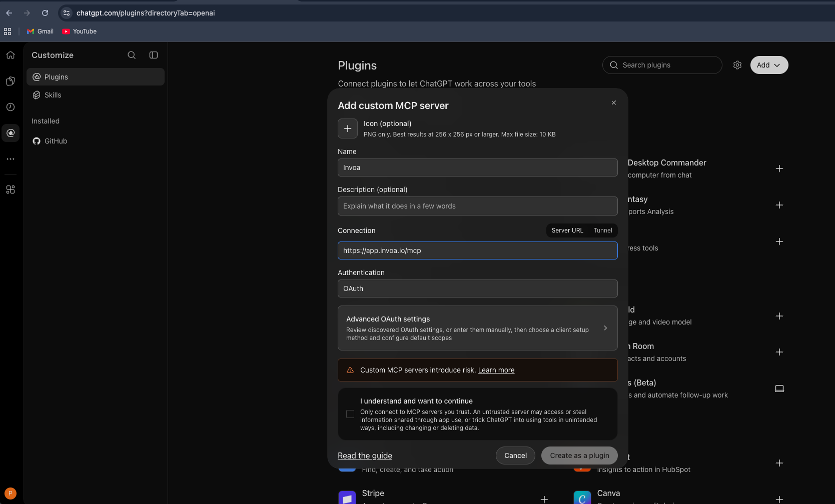The width and height of the screenshot is (835, 504).
Task: Select installed GitHub plugin
Action: pos(96,141)
